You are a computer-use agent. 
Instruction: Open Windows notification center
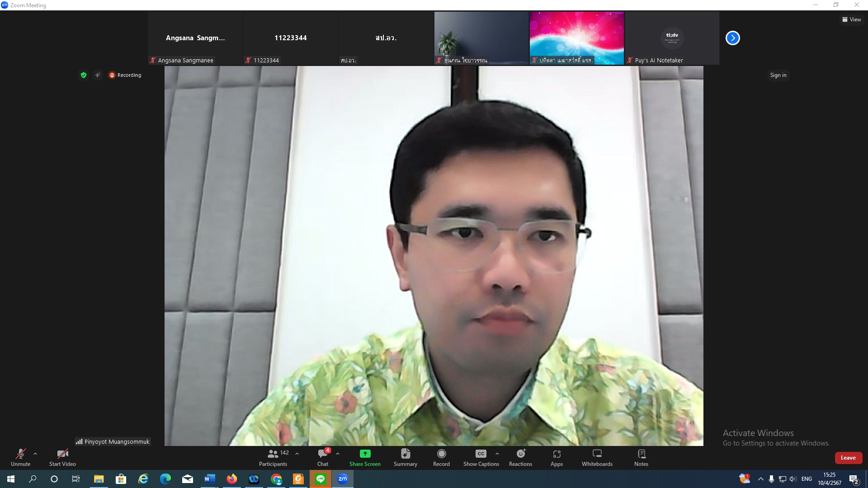click(x=854, y=479)
